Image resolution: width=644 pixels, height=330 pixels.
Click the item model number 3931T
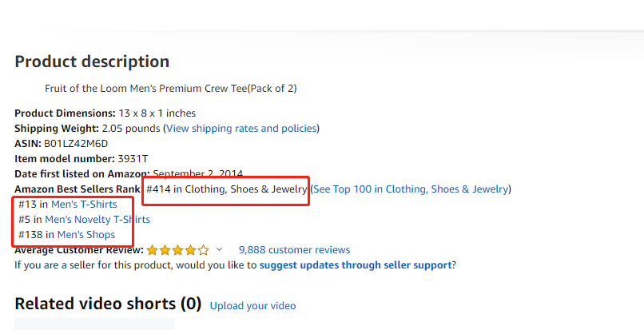(x=133, y=159)
